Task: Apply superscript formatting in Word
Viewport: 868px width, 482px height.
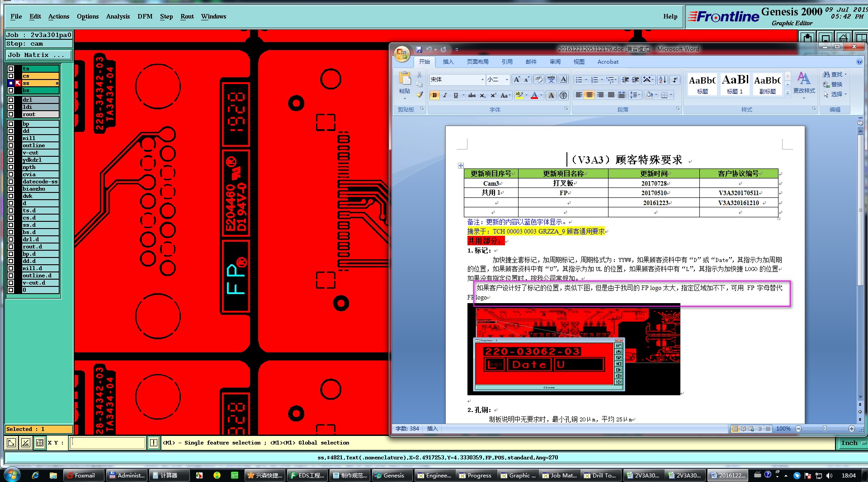Action: (493, 95)
